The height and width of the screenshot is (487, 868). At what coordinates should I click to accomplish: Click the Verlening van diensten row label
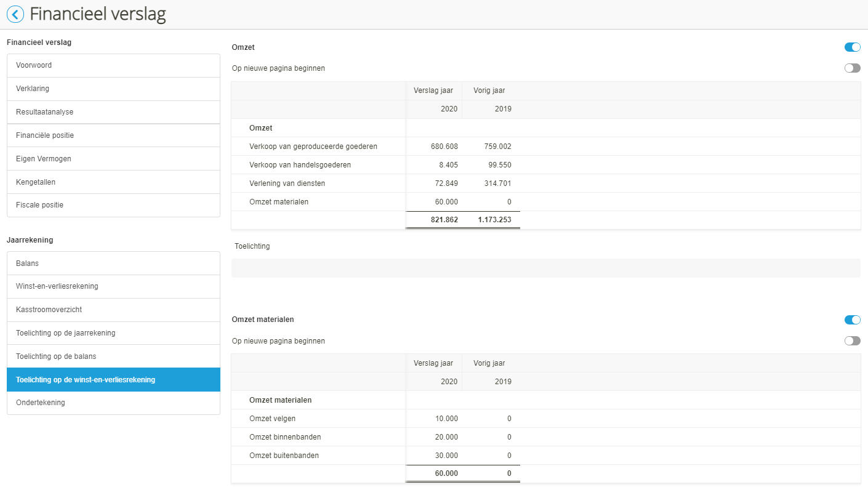[x=287, y=183]
